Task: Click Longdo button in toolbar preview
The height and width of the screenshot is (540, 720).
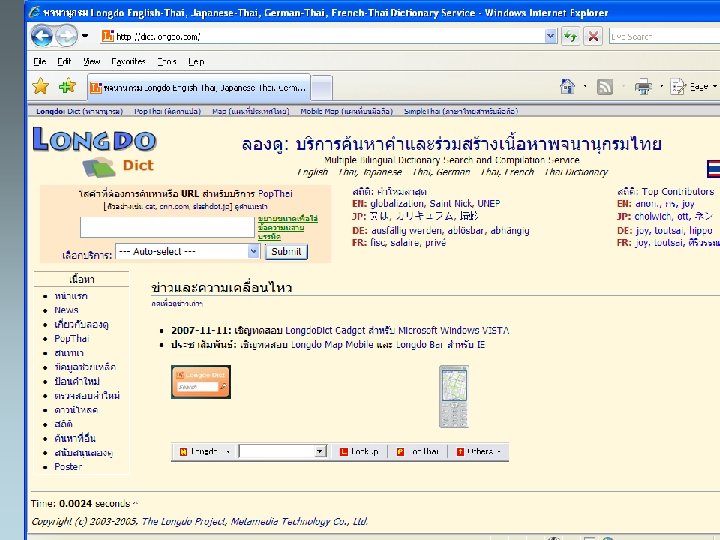Action: point(204,452)
